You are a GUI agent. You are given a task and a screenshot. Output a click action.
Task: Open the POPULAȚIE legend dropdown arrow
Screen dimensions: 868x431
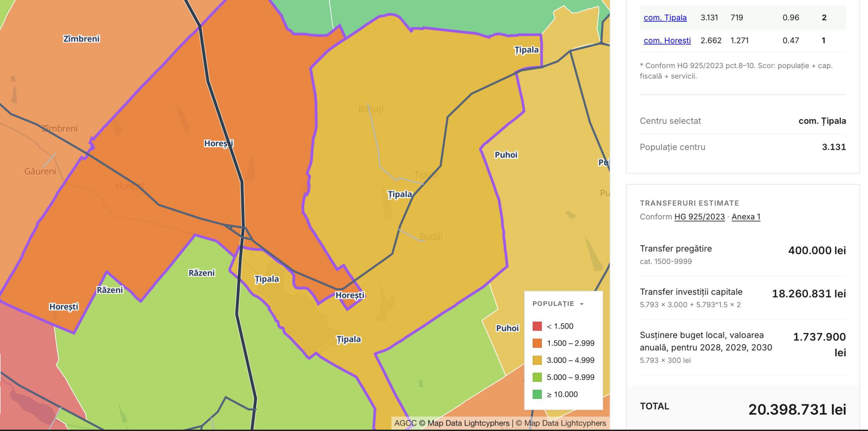coord(582,304)
